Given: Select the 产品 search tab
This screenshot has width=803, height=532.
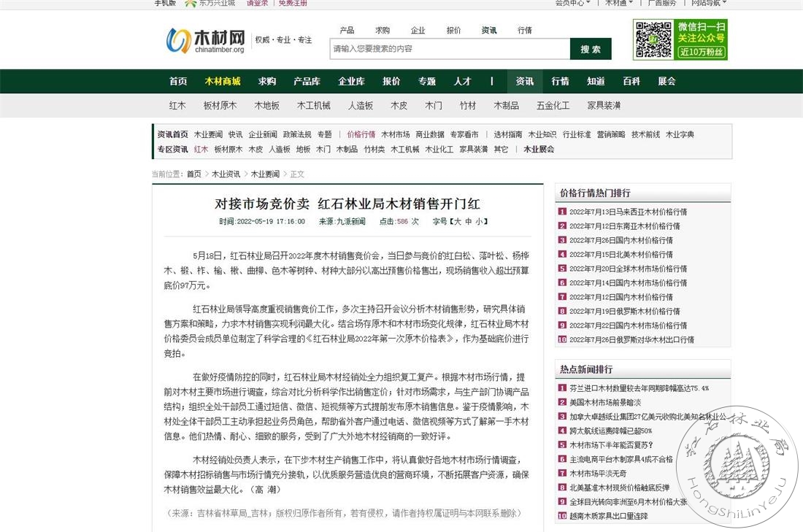Looking at the screenshot, I should pos(347,30).
